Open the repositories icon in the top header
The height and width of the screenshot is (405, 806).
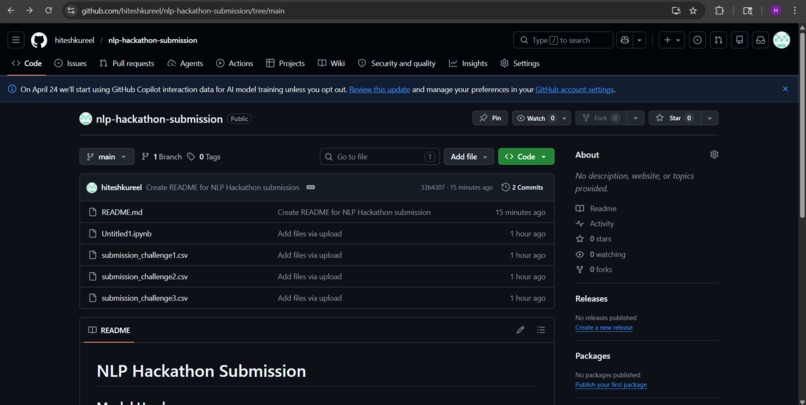click(740, 40)
